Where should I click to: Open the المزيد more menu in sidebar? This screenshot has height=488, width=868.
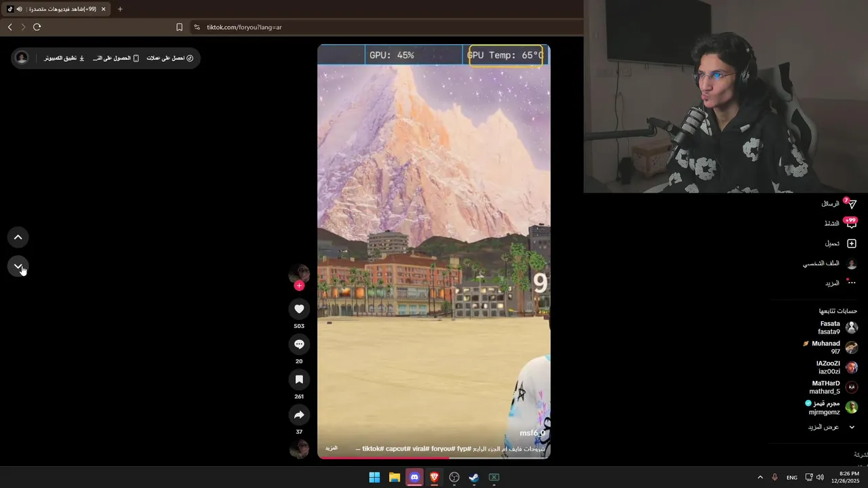[840, 283]
